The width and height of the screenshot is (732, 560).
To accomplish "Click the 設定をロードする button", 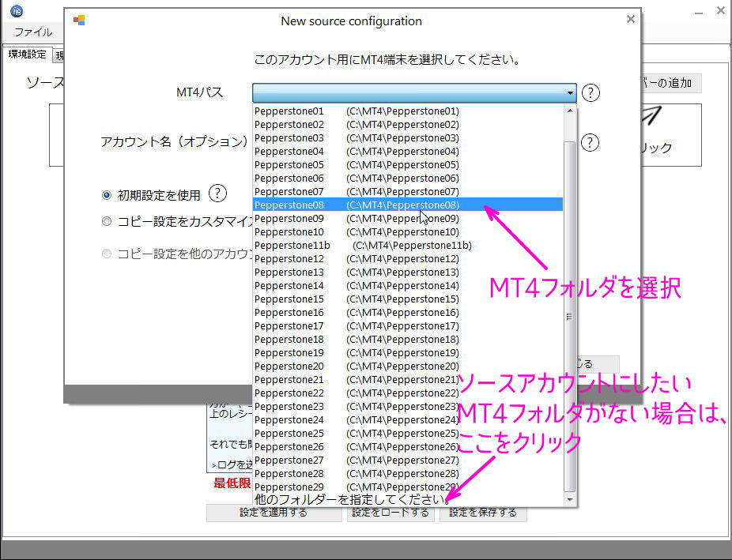I will click(391, 512).
